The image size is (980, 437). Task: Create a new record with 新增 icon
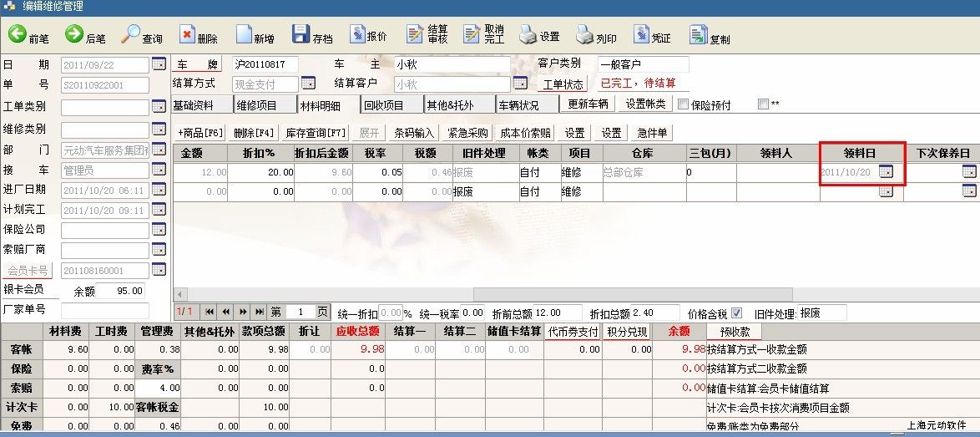244,34
